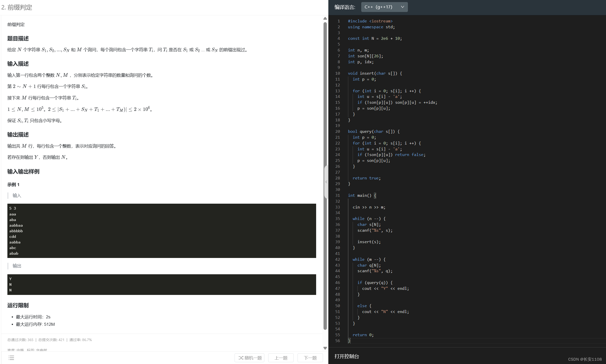This screenshot has height=364, width=606.
Task: Click the shuffle icon in 随机一题
Action: tap(241, 358)
